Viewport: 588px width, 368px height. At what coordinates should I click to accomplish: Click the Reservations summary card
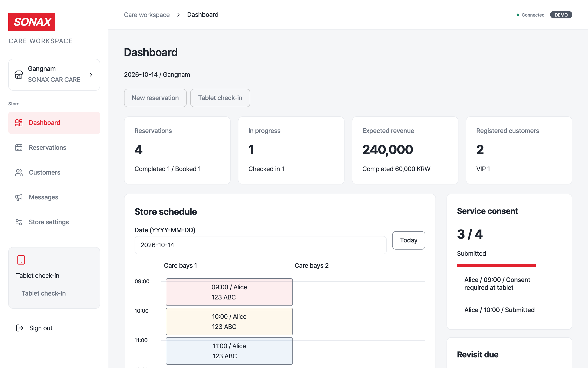pos(177,150)
